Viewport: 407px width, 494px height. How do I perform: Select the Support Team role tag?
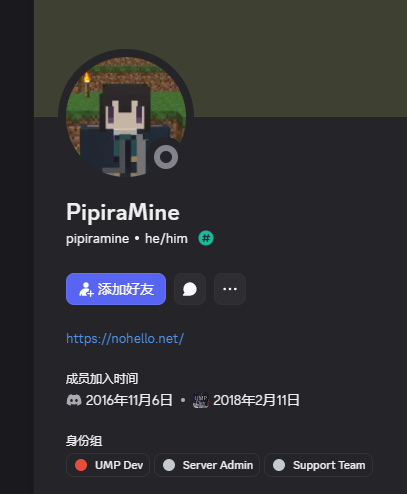coord(318,465)
